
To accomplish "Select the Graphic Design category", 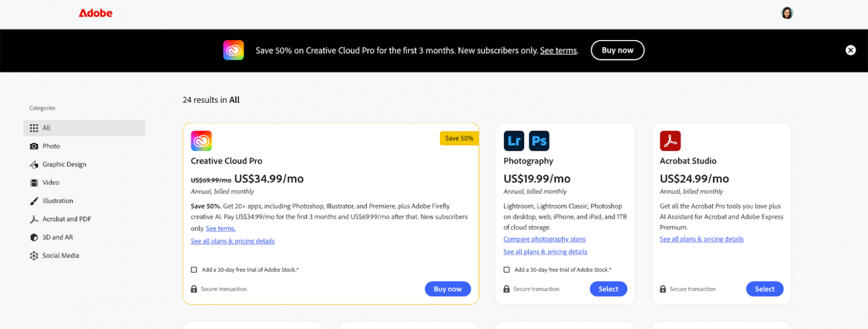I will (64, 164).
